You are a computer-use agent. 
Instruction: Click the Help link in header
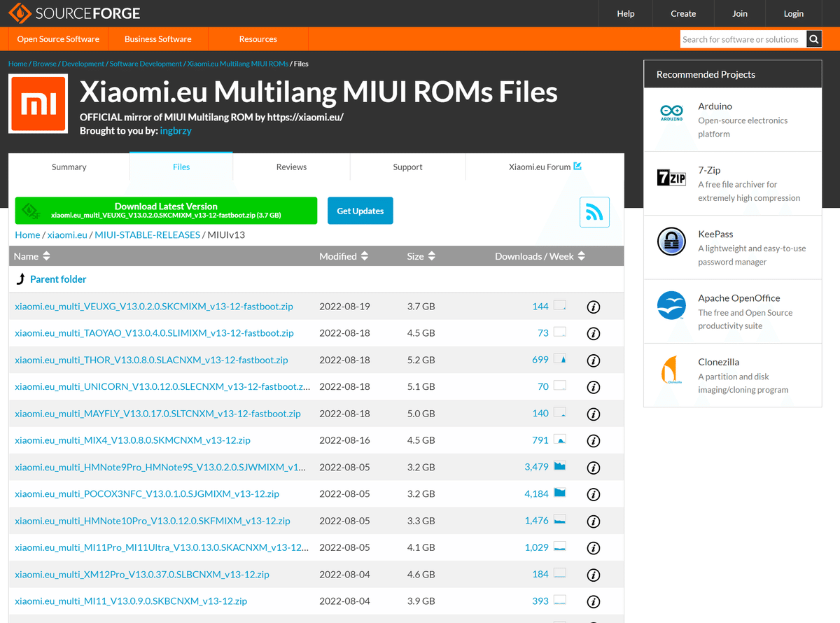point(626,13)
